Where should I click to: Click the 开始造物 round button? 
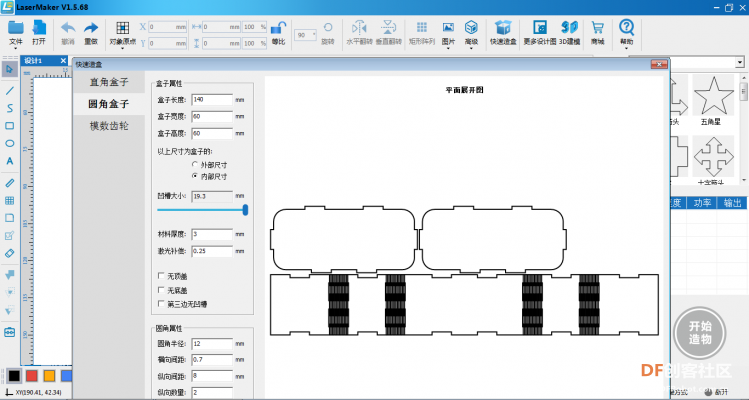[700, 333]
